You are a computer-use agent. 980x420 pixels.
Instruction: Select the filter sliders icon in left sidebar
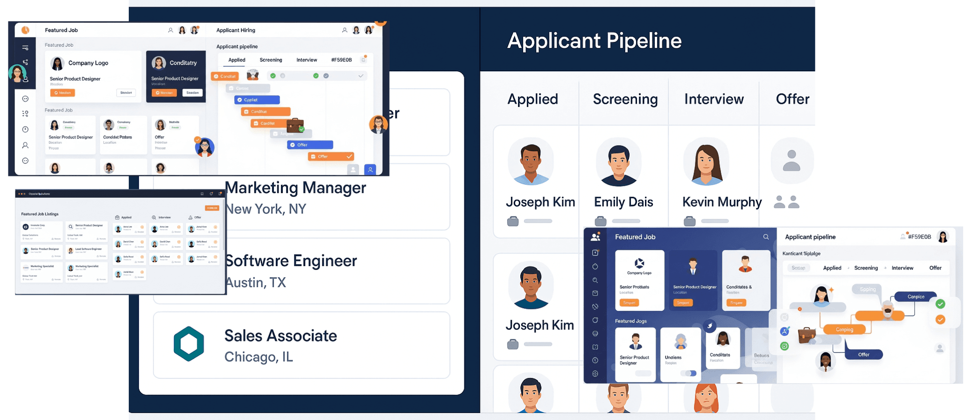pos(26,47)
